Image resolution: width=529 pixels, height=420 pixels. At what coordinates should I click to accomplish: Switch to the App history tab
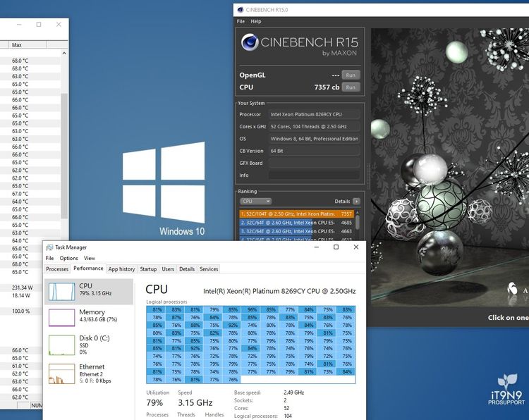[121, 269]
